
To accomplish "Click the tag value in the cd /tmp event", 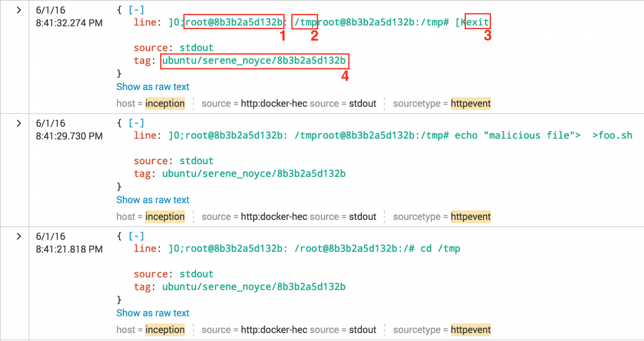I will click(254, 287).
